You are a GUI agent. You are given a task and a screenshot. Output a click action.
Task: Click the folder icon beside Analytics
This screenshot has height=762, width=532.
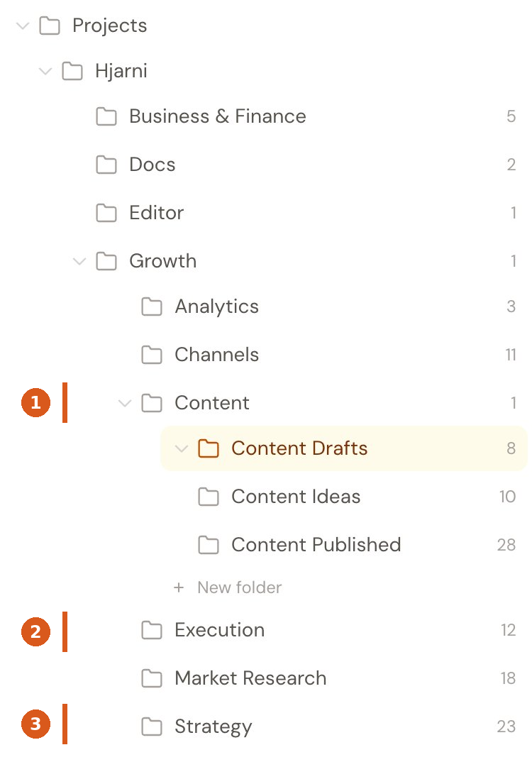151,307
